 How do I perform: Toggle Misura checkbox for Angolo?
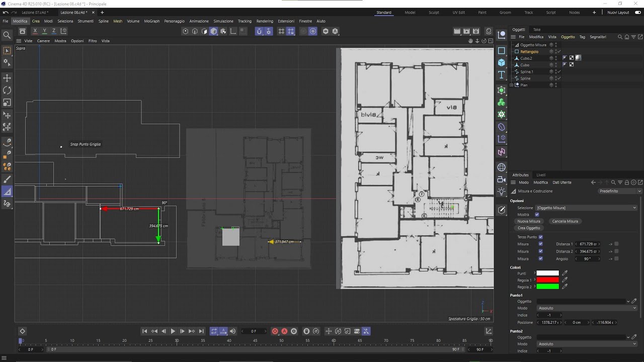(x=540, y=258)
